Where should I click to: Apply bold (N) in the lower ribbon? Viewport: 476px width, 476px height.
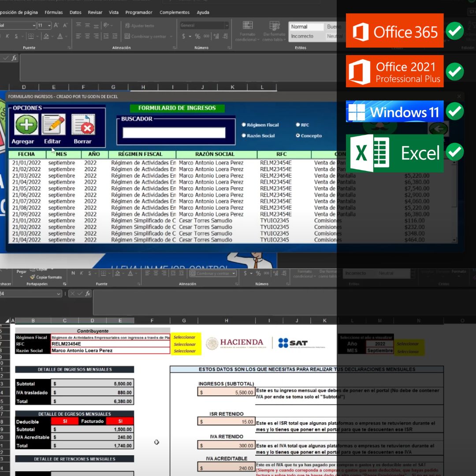pos(73,273)
